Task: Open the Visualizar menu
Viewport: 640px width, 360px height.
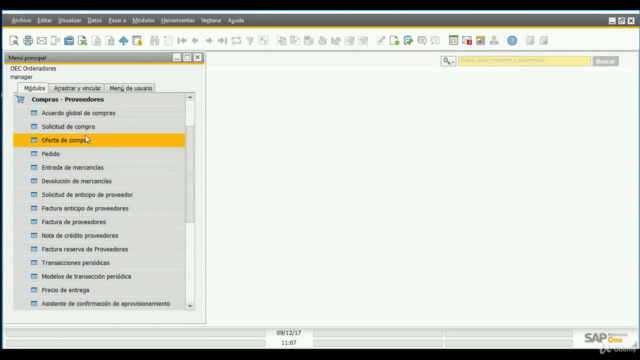Action: coord(69,20)
